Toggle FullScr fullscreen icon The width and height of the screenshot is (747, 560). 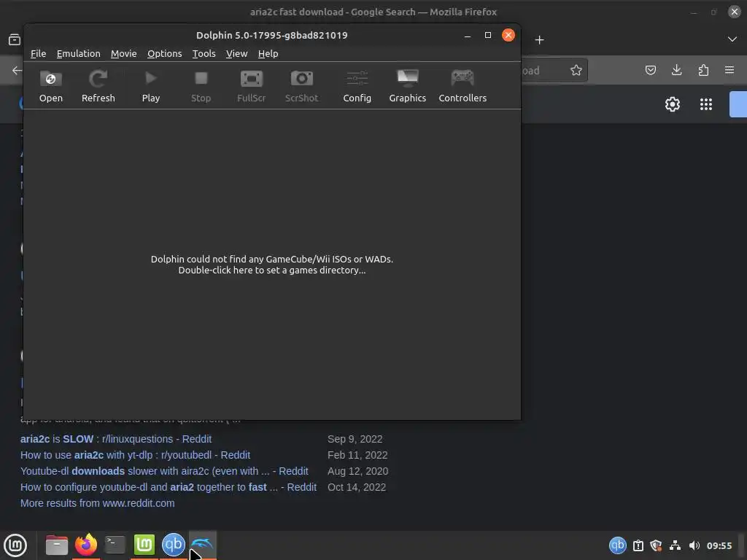(251, 86)
